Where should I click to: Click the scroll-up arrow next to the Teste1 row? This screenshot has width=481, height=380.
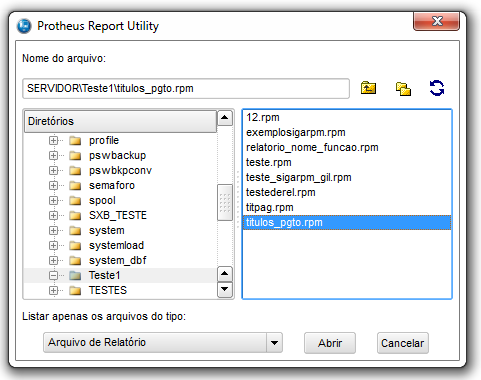click(x=225, y=274)
